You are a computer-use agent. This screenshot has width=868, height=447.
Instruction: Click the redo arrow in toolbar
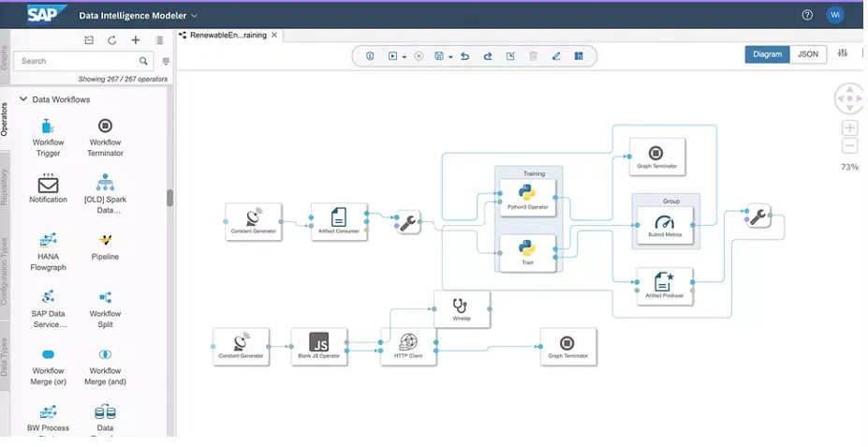tap(488, 56)
